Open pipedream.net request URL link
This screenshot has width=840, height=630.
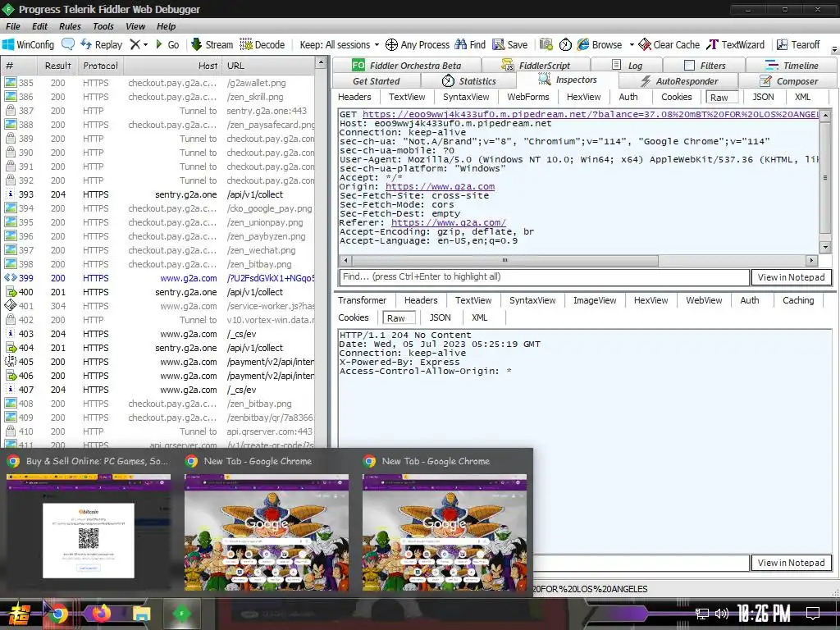click(x=591, y=114)
